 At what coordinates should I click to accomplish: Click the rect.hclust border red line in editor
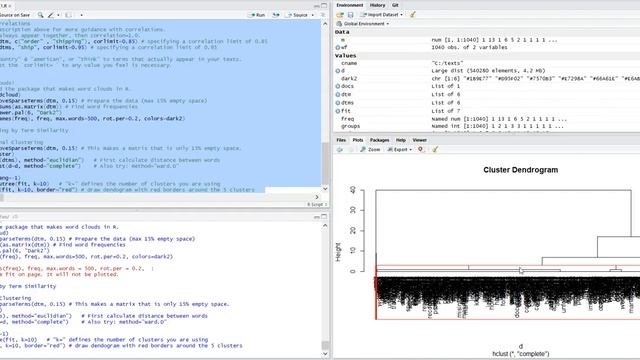click(x=127, y=190)
